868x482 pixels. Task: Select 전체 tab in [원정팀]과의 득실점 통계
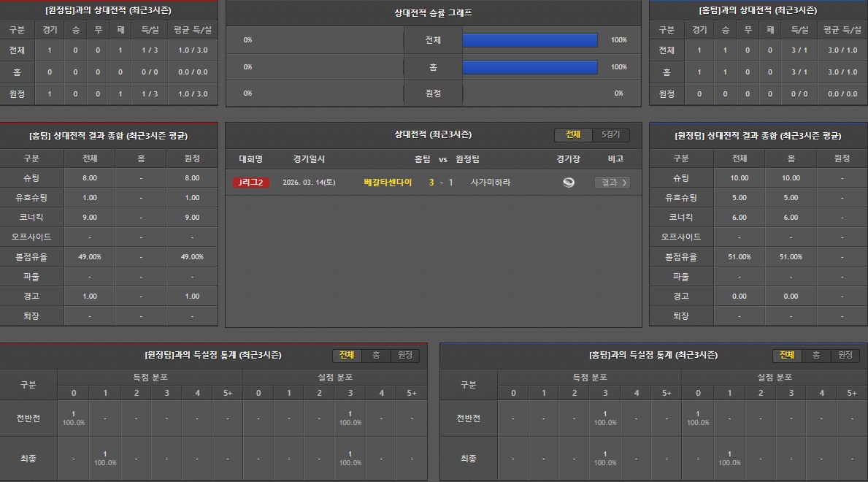click(x=347, y=355)
